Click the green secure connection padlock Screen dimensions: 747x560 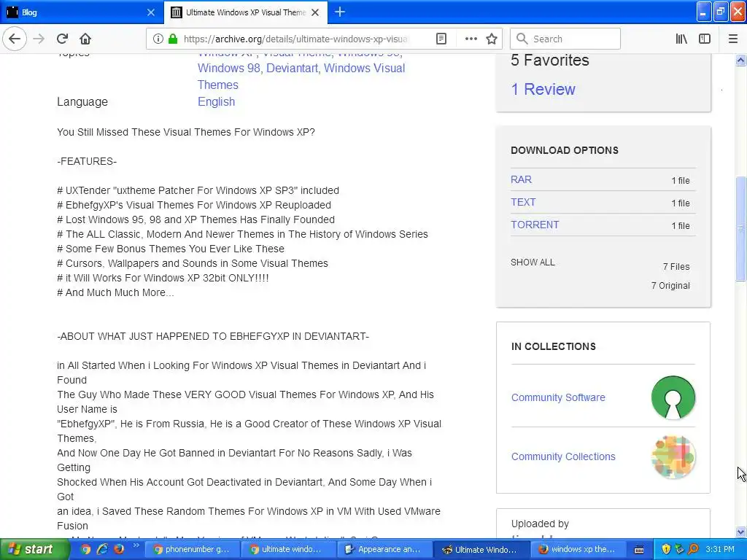[173, 39]
